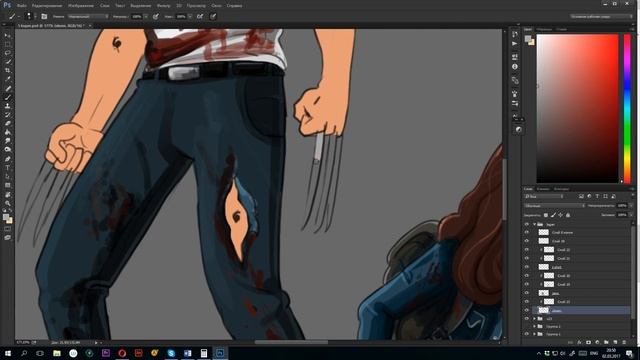Open the Фильтр menu

tap(164, 6)
